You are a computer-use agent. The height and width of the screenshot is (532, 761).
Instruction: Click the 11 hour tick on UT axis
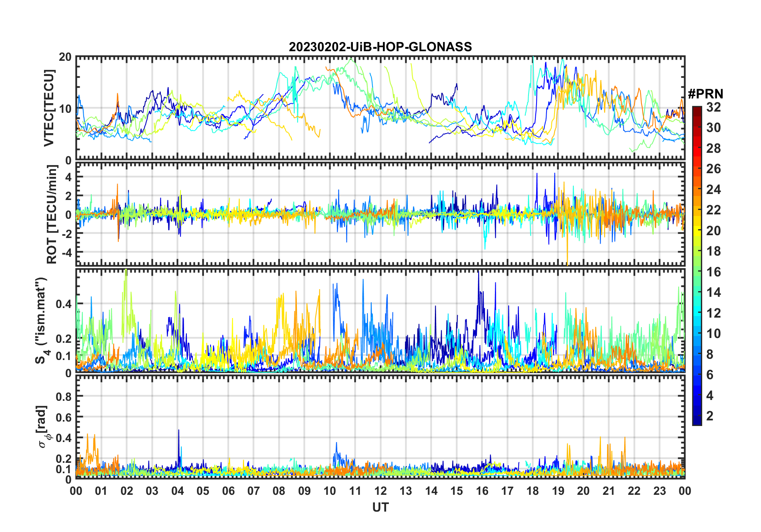pyautogui.click(x=355, y=491)
